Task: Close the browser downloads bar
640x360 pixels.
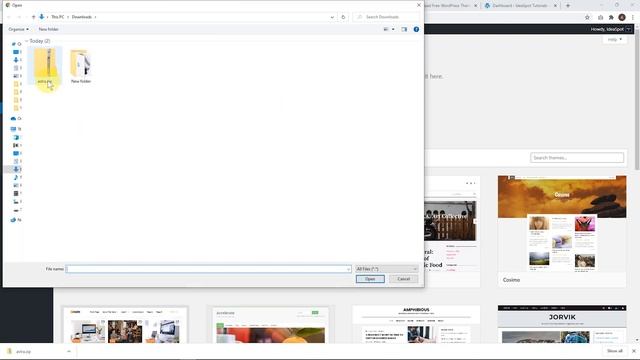Action: [633, 351]
